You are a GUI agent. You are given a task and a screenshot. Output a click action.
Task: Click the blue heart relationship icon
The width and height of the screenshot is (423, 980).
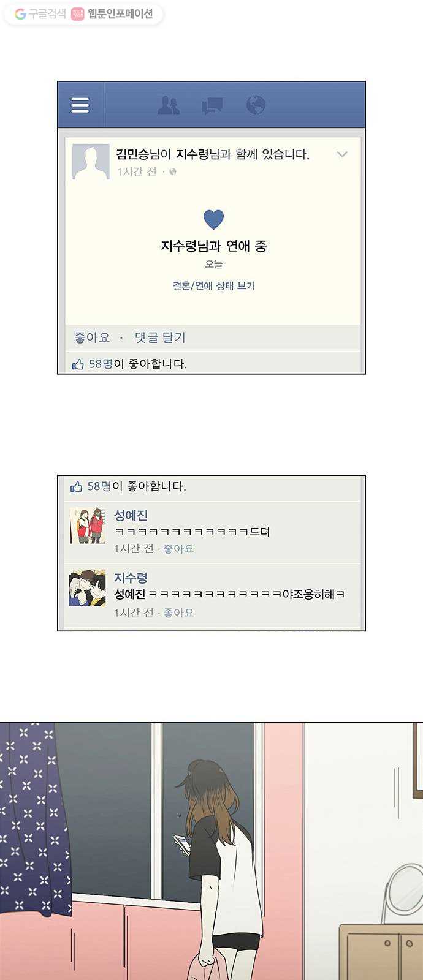pyautogui.click(x=213, y=219)
